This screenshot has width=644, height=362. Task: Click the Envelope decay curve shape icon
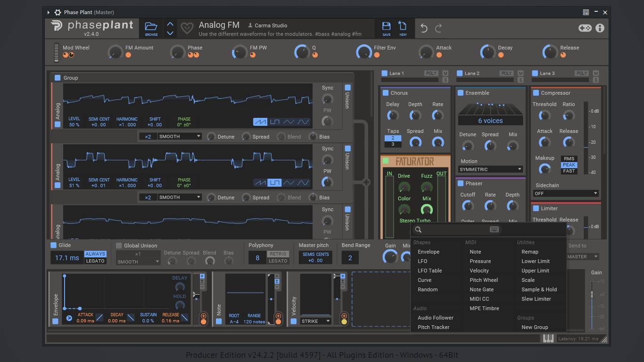coord(131,318)
